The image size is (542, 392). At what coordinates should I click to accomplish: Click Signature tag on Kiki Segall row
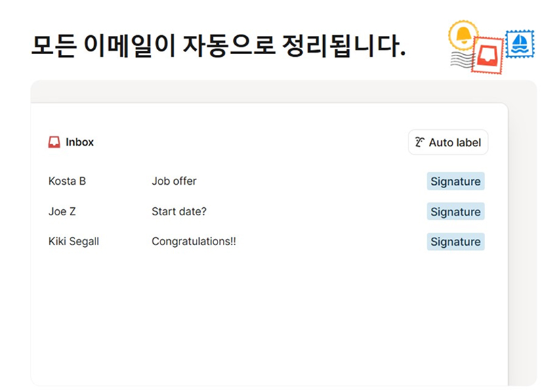(x=455, y=242)
